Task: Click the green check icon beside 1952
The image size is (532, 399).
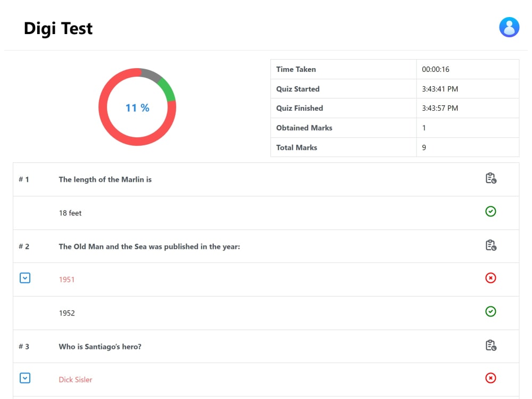Action: [491, 312]
